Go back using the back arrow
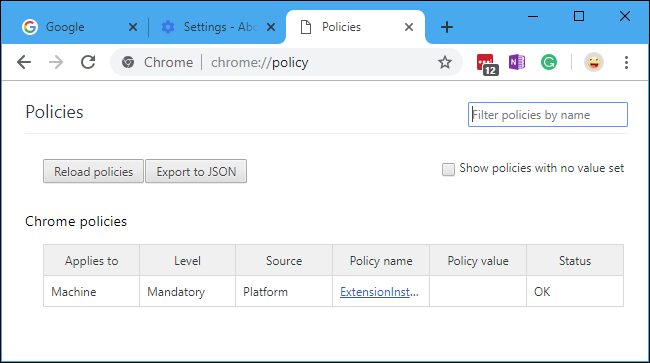This screenshot has width=650, height=363. (24, 63)
